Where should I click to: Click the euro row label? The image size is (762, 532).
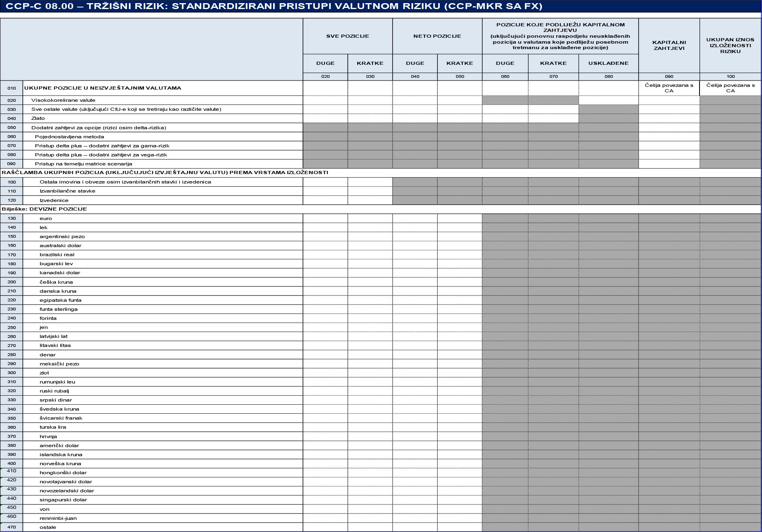click(46, 218)
